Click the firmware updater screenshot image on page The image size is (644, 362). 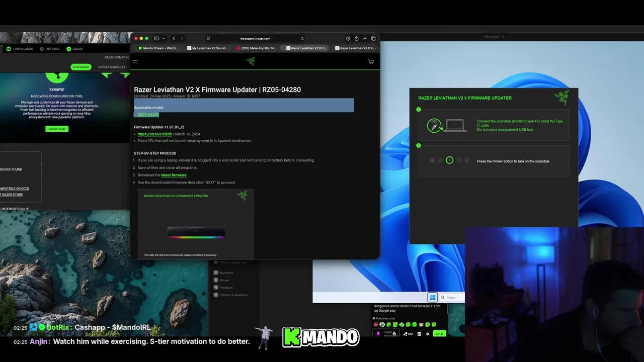coord(196,224)
